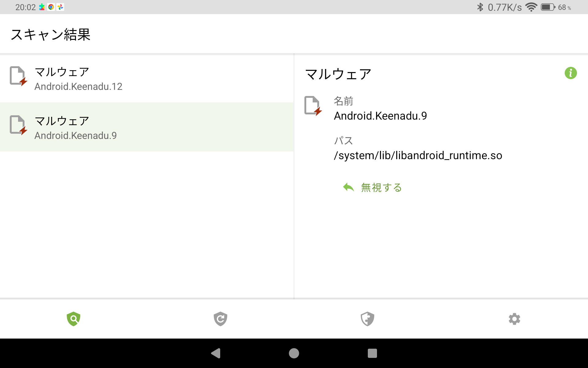The image size is (588, 368).
Task: Tap the Bluetooth icon in status bar
Action: (x=480, y=7)
